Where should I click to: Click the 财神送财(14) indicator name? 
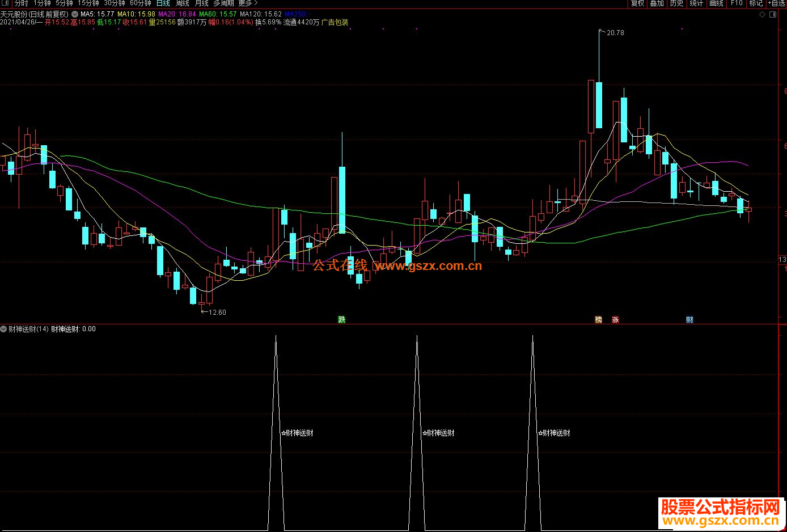tap(28, 329)
